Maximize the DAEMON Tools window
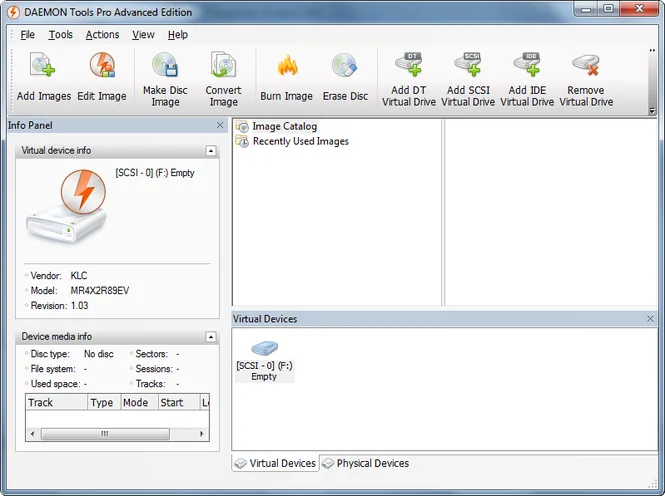The image size is (665, 496). tap(608, 9)
